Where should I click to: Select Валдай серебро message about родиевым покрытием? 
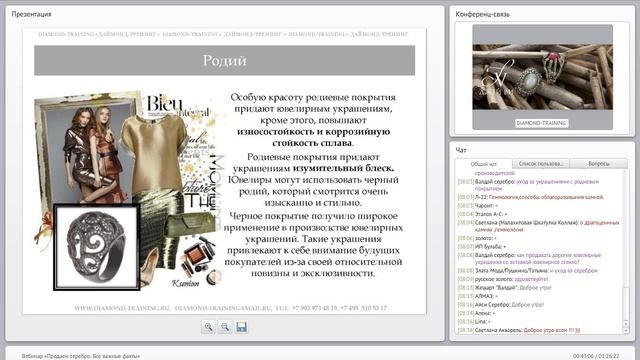[529, 185]
